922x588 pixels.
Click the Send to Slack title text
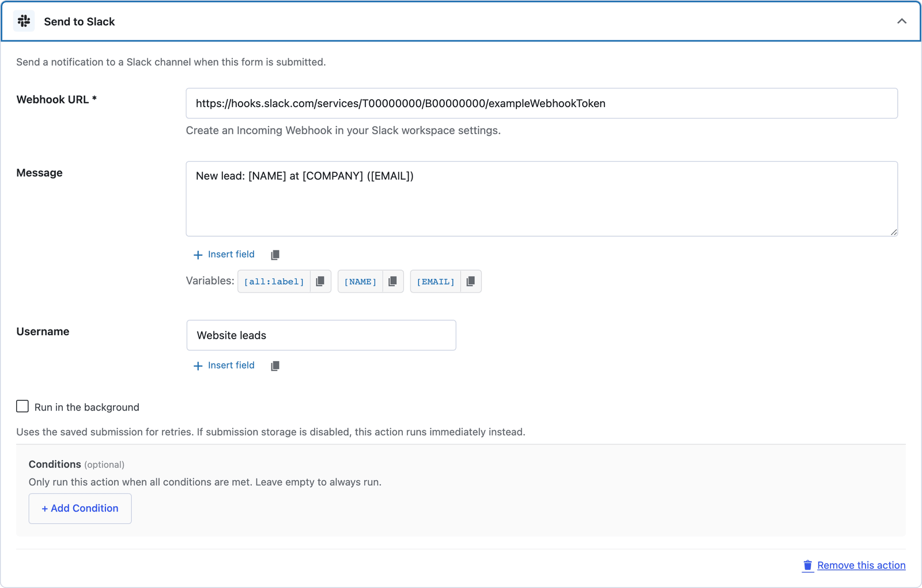80,22
